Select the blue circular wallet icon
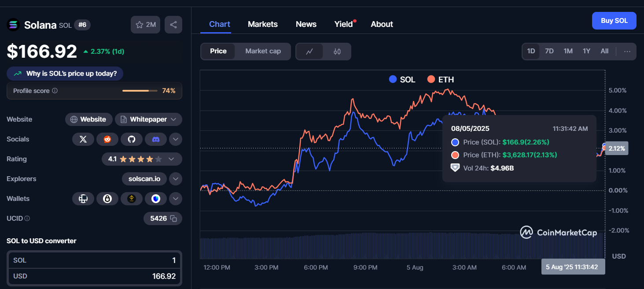This screenshot has height=289, width=644. [x=155, y=199]
